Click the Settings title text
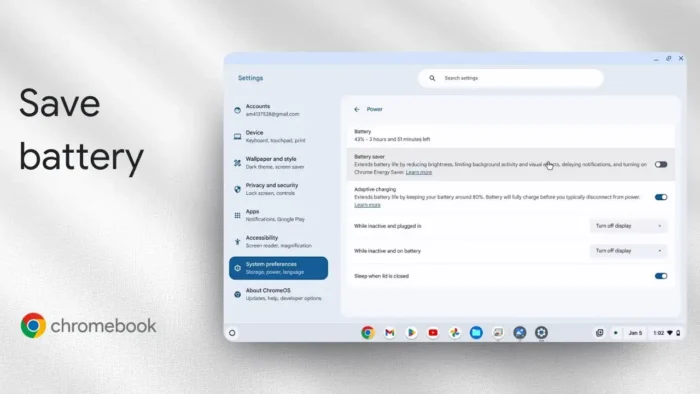The image size is (700, 394). 250,78
